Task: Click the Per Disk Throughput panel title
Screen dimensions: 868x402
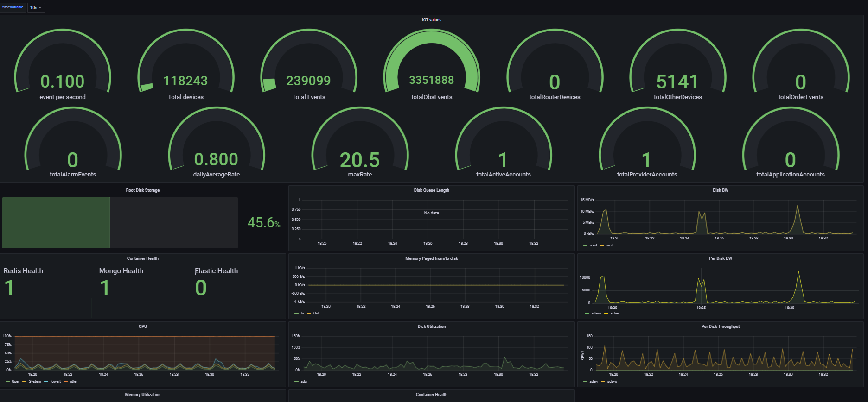Action: (x=720, y=327)
